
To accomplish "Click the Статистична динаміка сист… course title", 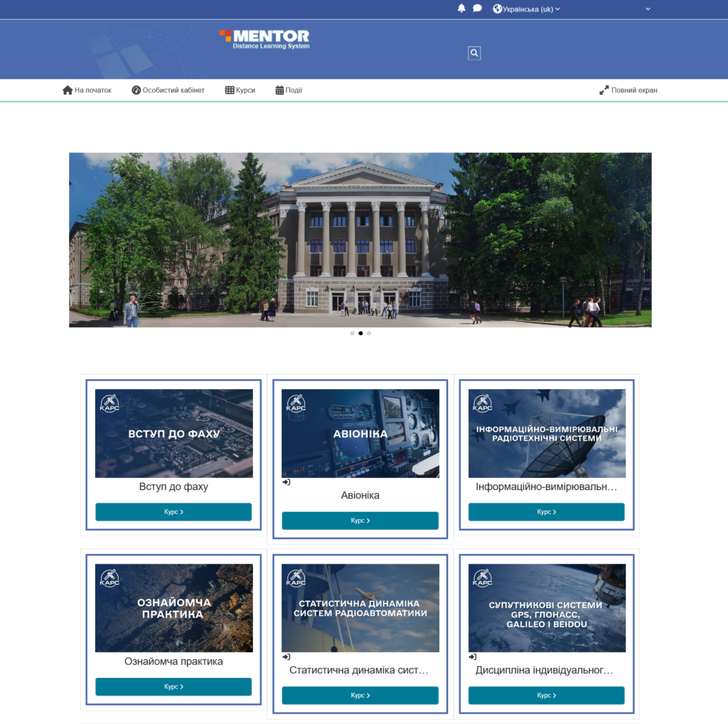I will pyautogui.click(x=359, y=670).
